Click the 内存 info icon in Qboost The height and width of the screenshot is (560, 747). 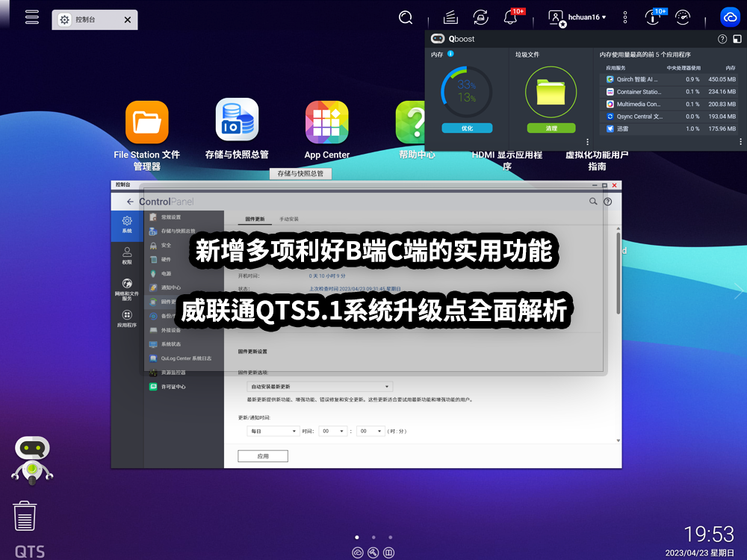(x=450, y=54)
